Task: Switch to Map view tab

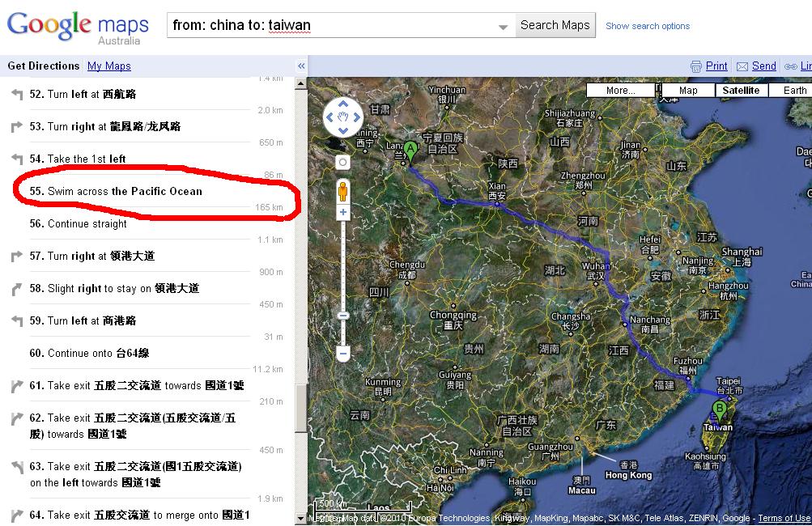Action: coord(688,91)
